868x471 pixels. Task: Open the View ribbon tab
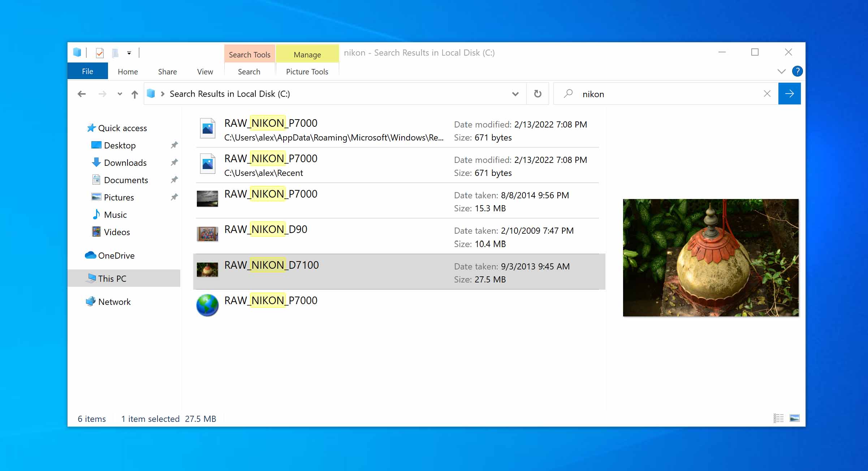point(205,72)
